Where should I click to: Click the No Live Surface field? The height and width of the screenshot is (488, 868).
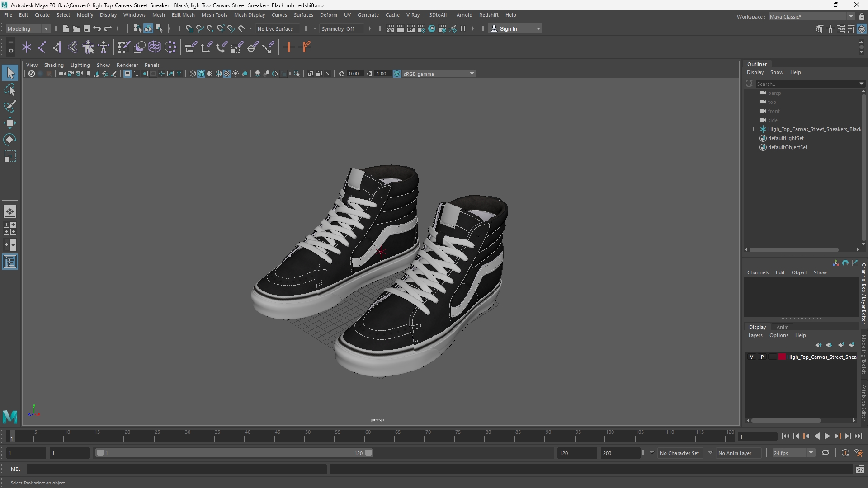pyautogui.click(x=277, y=28)
